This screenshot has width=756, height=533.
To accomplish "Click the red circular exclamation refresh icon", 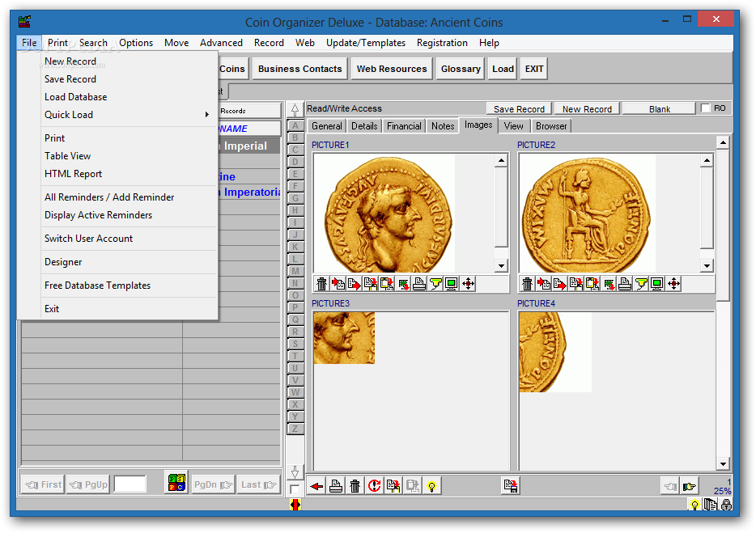I will 374,486.
